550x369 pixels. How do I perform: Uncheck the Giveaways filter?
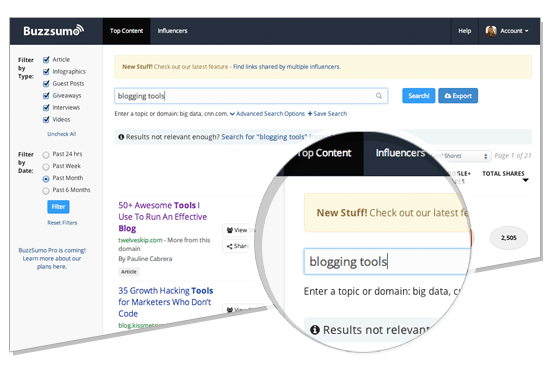46,96
